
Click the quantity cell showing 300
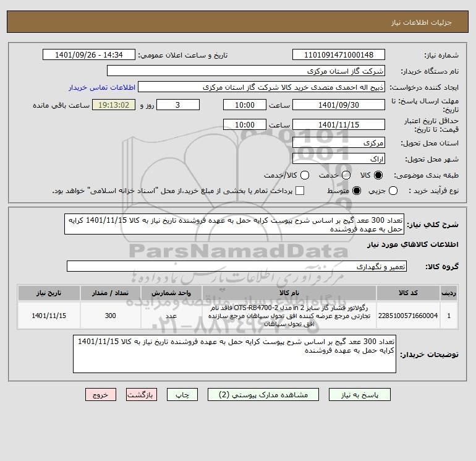pos(111,316)
